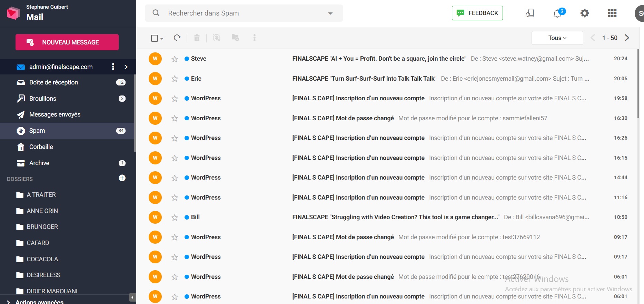
Task: Star the email from Bill
Action: [x=175, y=217]
